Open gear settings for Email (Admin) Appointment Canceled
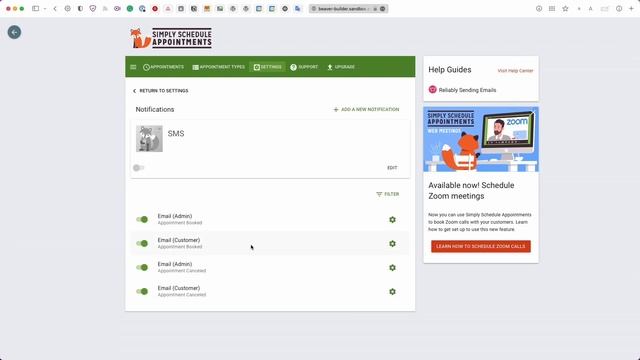Screen dimensions: 640x360 coord(392,268)
